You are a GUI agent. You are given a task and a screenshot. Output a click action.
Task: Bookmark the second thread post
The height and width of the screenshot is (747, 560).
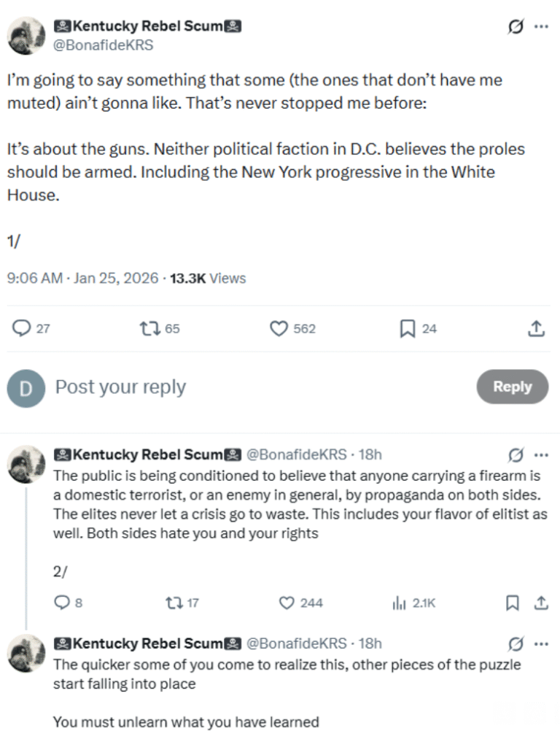[x=513, y=603]
